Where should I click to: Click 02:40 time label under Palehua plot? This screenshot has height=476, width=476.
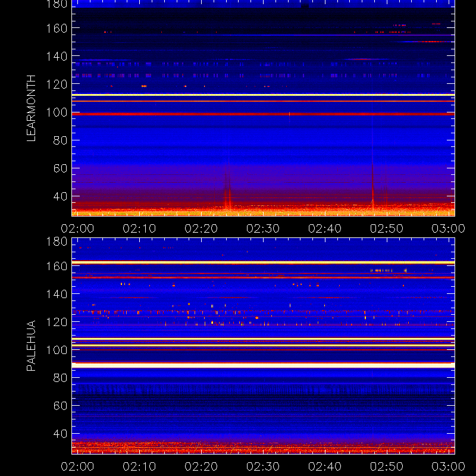(x=325, y=466)
